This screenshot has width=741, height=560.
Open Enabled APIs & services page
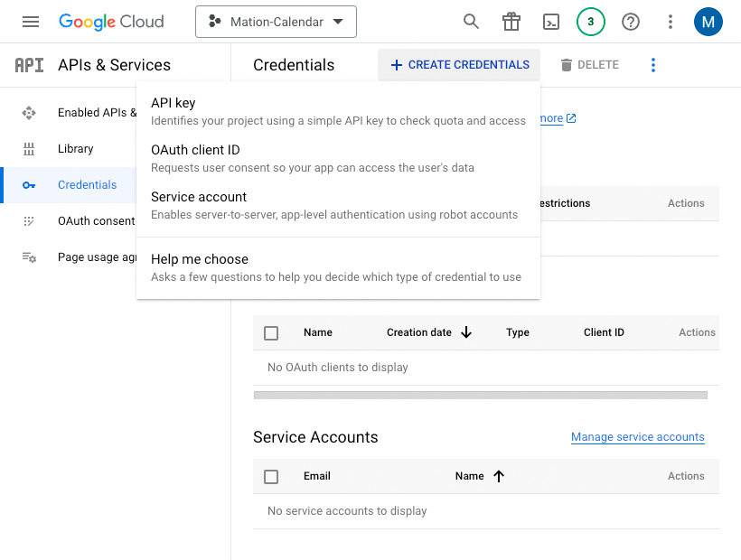pyautogui.click(x=97, y=113)
